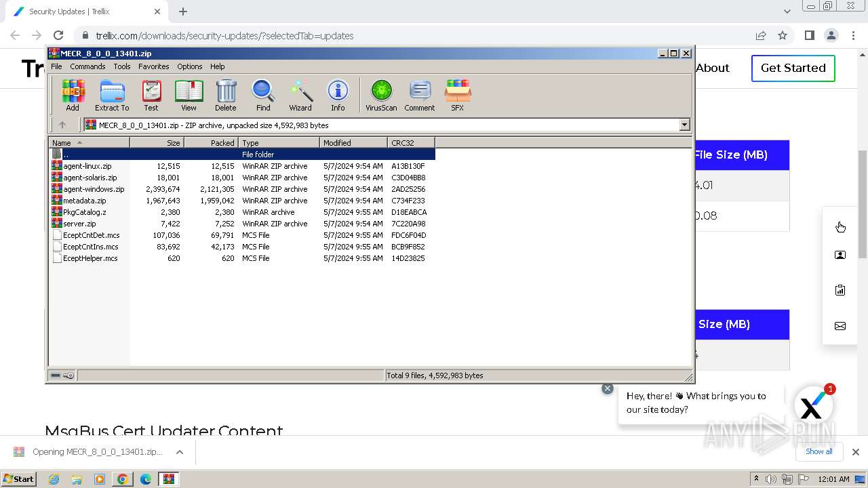Image resolution: width=868 pixels, height=488 pixels.
Task: Open the Windows Start menu
Action: click(19, 479)
